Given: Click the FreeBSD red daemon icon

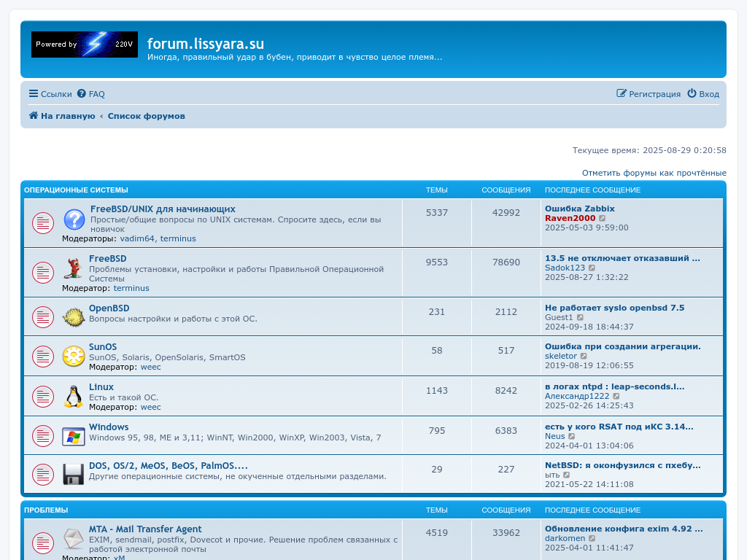Looking at the screenshot, I should point(73,268).
